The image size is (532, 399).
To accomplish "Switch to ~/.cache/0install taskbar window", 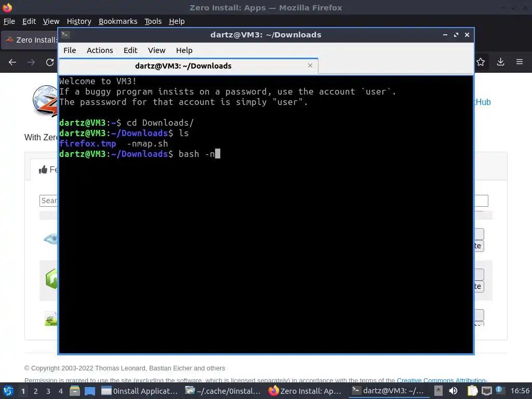I will (223, 391).
